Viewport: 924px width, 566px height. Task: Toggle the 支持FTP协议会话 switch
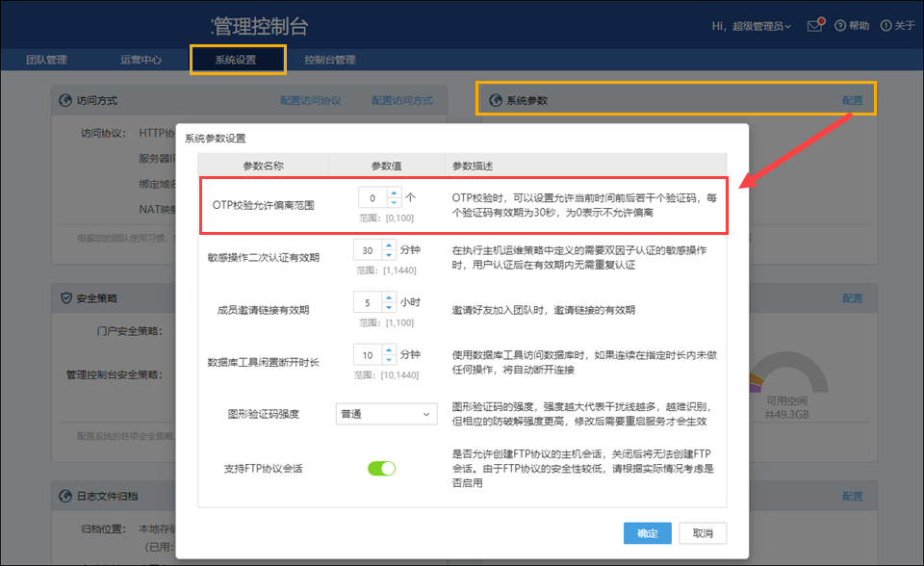(x=381, y=469)
